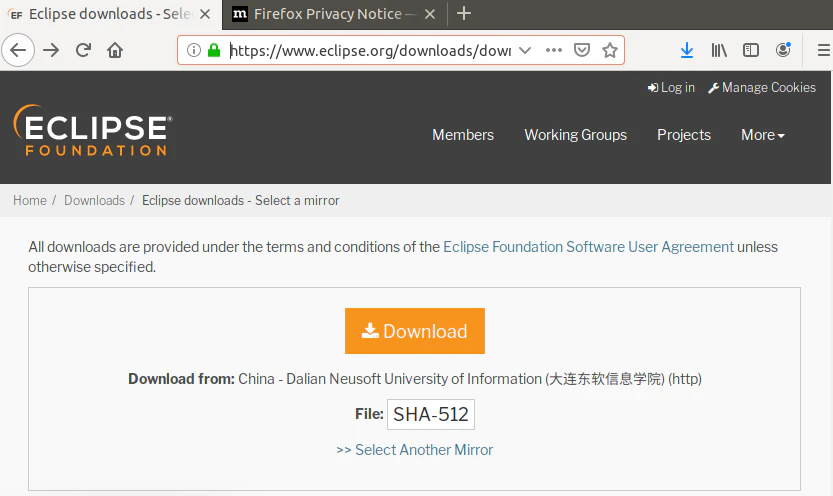The image size is (833, 496).
Task: Close the Firefox Privacy Notice tab
Action: pyautogui.click(x=430, y=14)
